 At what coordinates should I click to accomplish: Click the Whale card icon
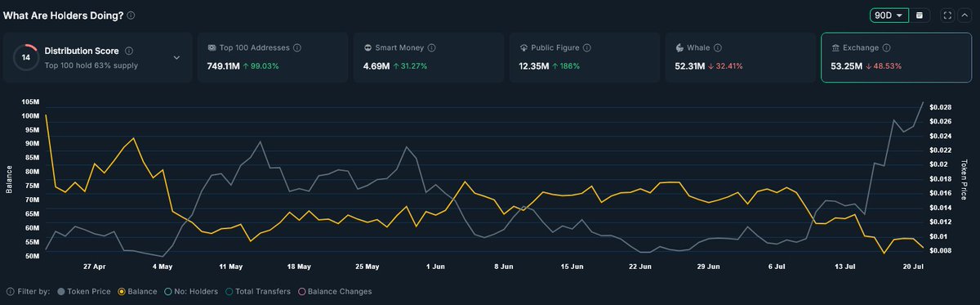click(x=680, y=47)
